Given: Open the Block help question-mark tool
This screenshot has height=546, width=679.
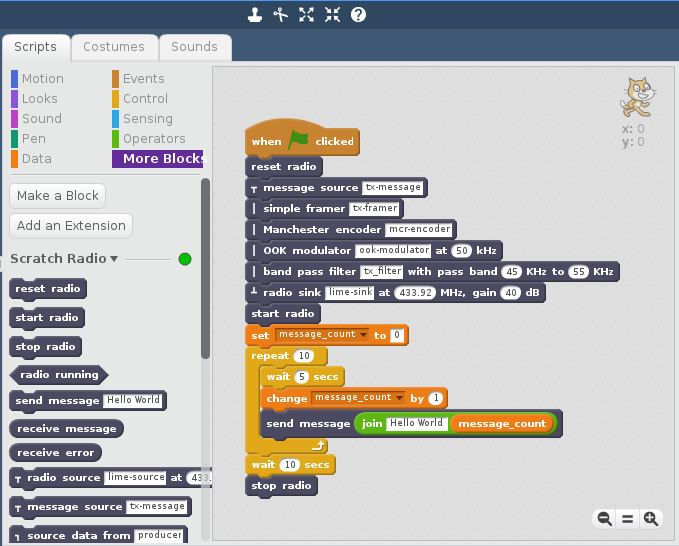Looking at the screenshot, I should pyautogui.click(x=358, y=15).
